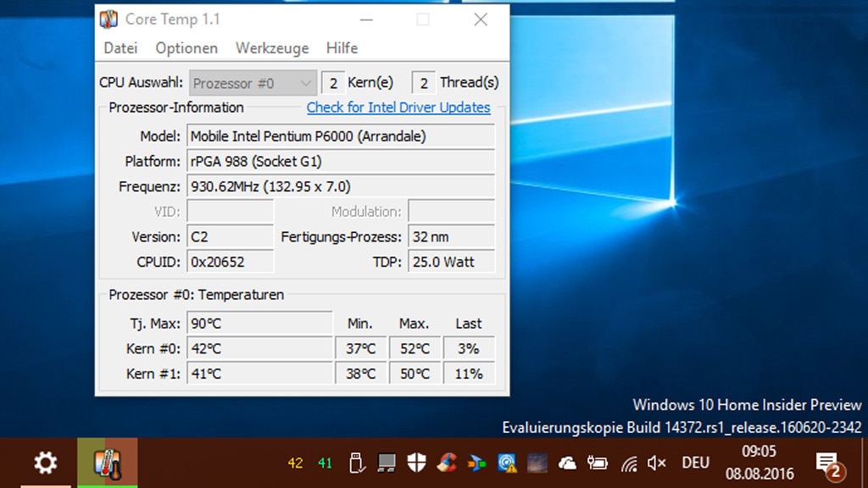The image size is (868, 488).
Task: Expand CPU Auswahl Prozessor #0 dropdown
Action: coord(253,83)
